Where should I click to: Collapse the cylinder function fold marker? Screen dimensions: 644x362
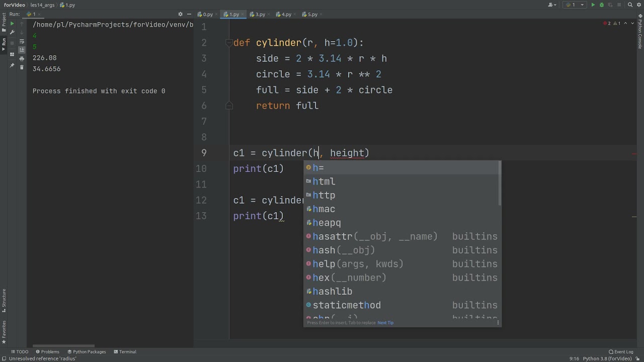229,43
